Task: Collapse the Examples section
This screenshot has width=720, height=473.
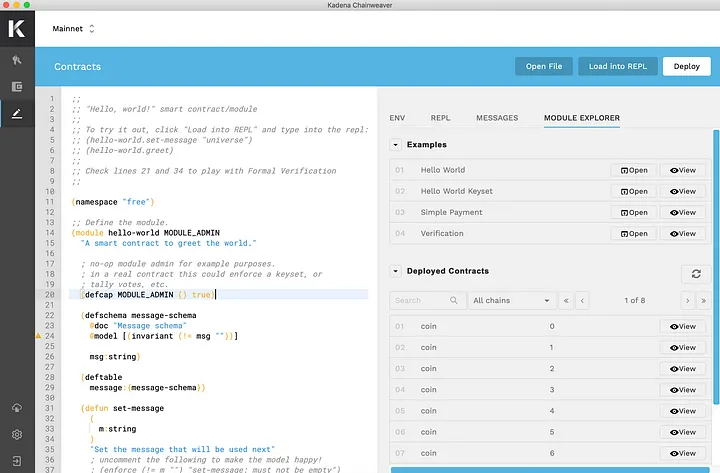Action: [395, 145]
